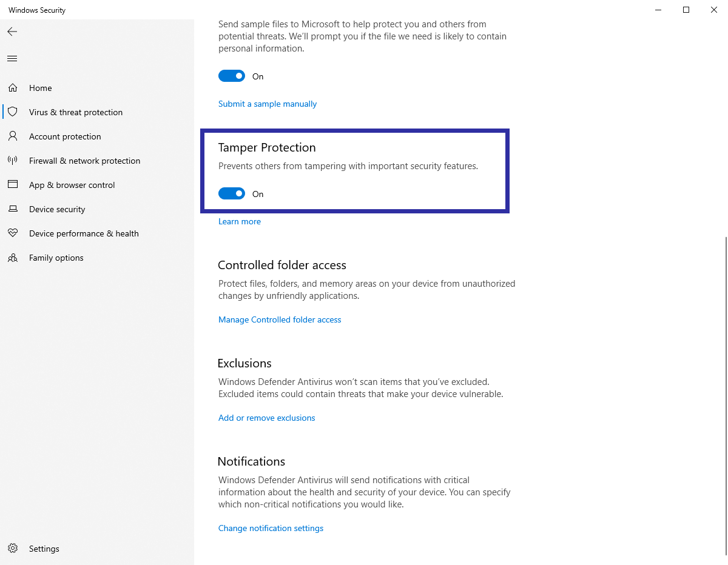This screenshot has width=728, height=565.
Task: Toggle the Tamper Protection switch on again
Action: pyautogui.click(x=231, y=193)
